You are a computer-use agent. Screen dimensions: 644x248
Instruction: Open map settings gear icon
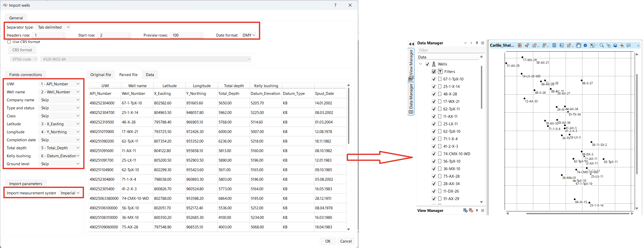tap(585, 45)
